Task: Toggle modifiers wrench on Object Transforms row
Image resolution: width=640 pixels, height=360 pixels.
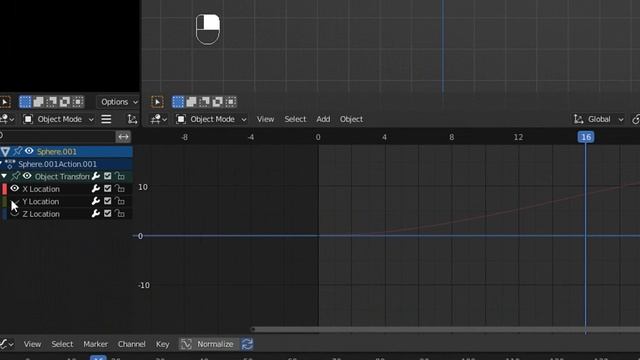Action: (x=96, y=176)
